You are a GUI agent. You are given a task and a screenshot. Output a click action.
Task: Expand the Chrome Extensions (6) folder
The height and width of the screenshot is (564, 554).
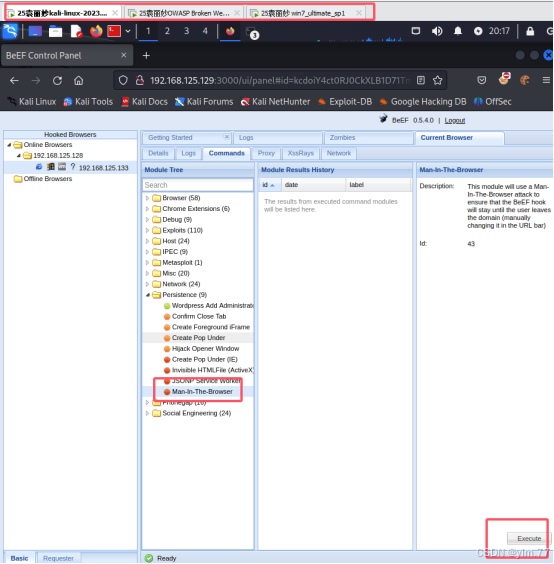tap(147, 209)
